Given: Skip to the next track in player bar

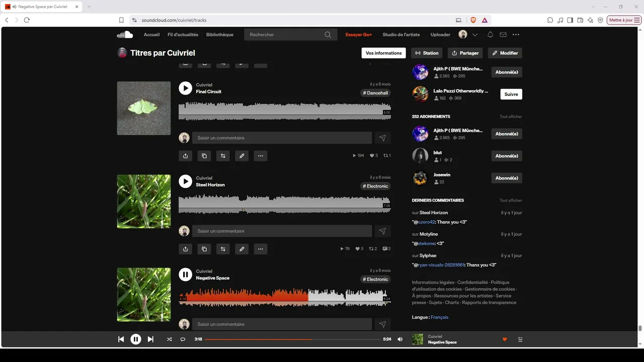Looking at the screenshot, I should (150, 339).
